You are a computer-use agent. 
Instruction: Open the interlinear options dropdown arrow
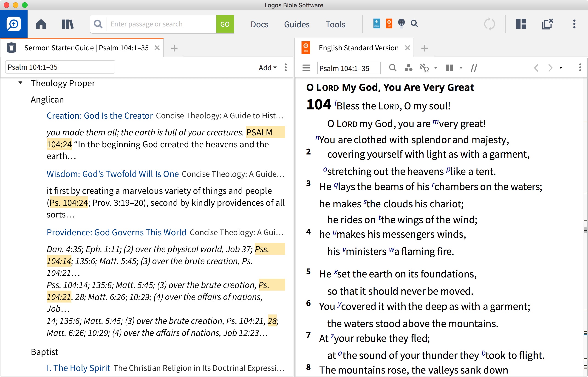coord(436,68)
